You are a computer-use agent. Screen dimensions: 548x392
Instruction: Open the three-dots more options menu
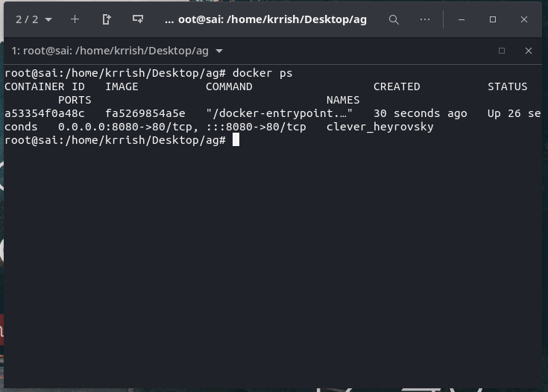click(x=425, y=19)
